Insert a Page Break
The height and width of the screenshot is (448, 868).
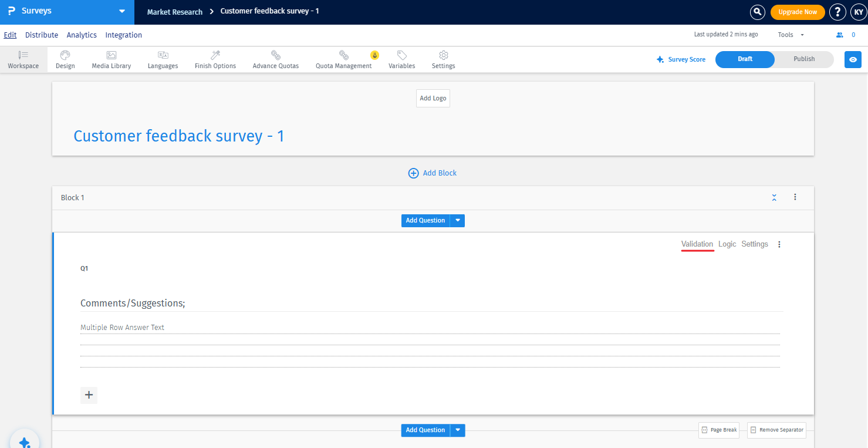[x=719, y=430]
